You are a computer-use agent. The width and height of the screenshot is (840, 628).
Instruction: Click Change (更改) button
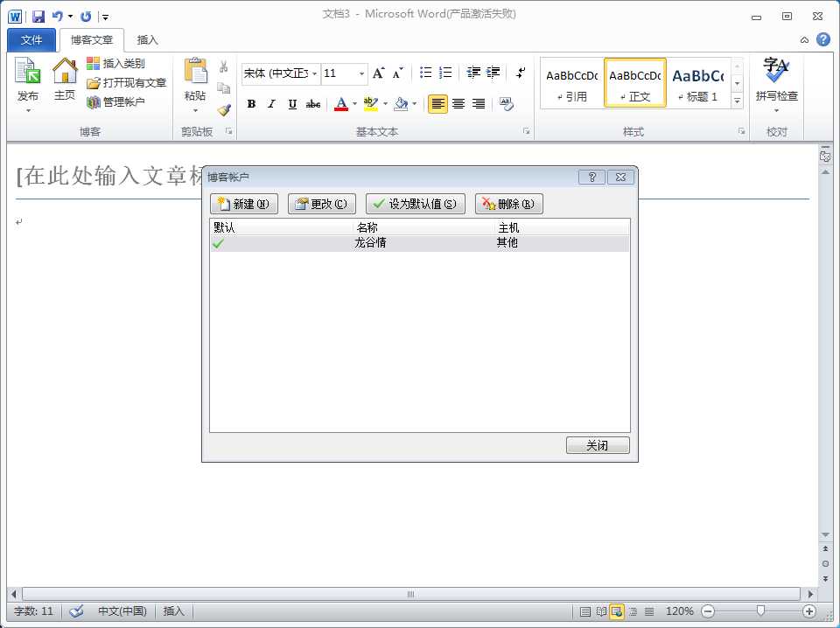pyautogui.click(x=321, y=204)
